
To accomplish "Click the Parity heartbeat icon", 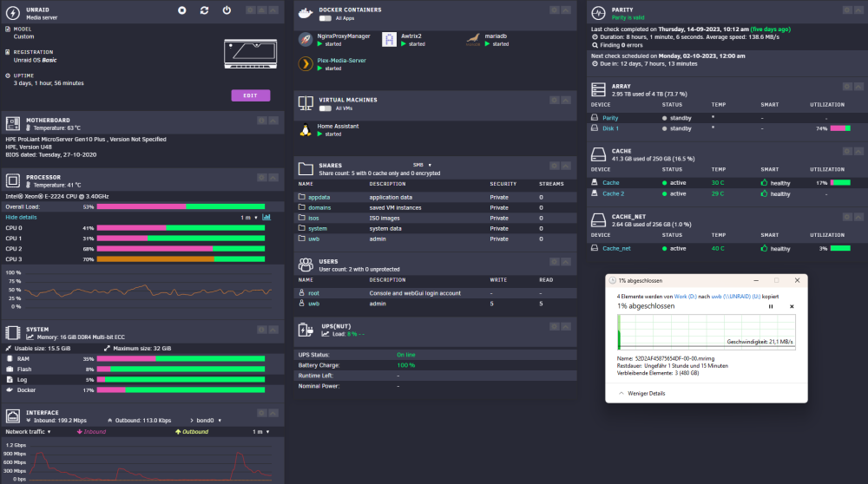I will tap(598, 13).
